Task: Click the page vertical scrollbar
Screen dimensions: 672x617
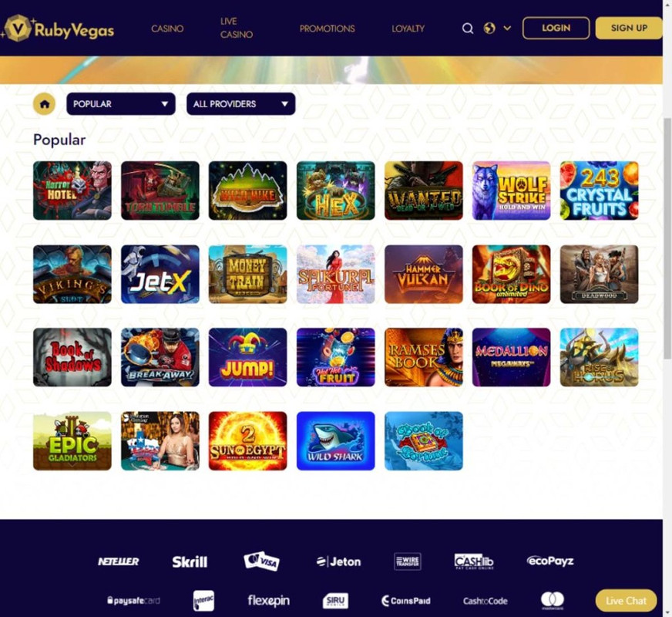Action: click(667, 238)
